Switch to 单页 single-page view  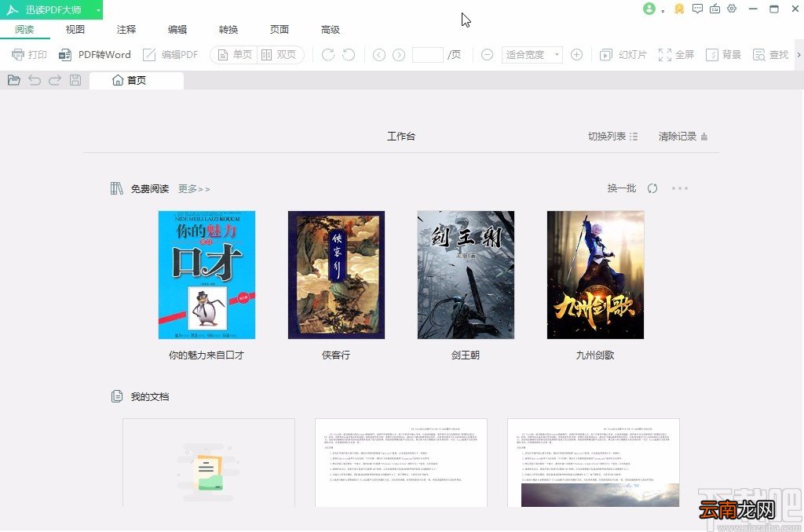[x=235, y=54]
